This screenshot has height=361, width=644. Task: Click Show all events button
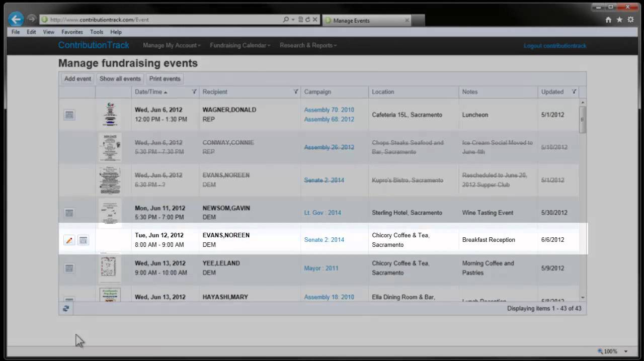pos(120,78)
